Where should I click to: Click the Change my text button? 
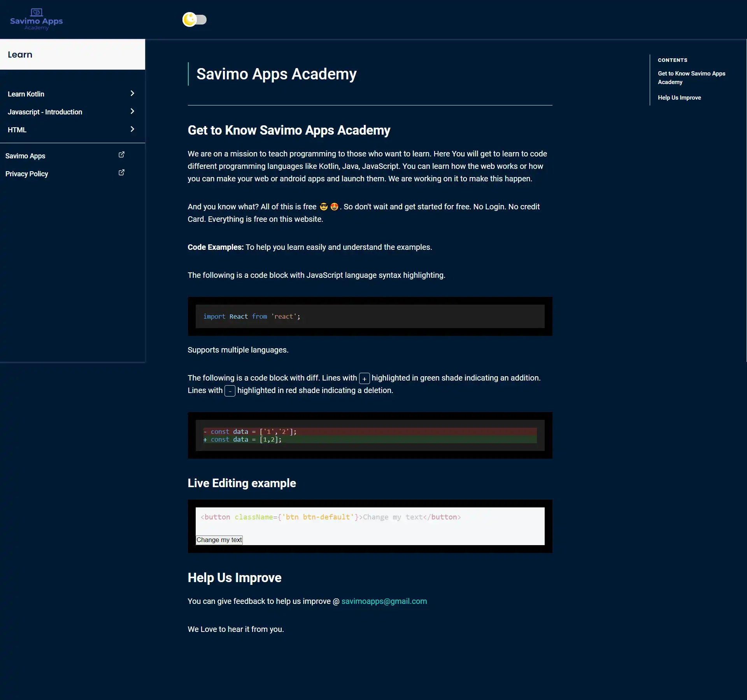tap(219, 540)
